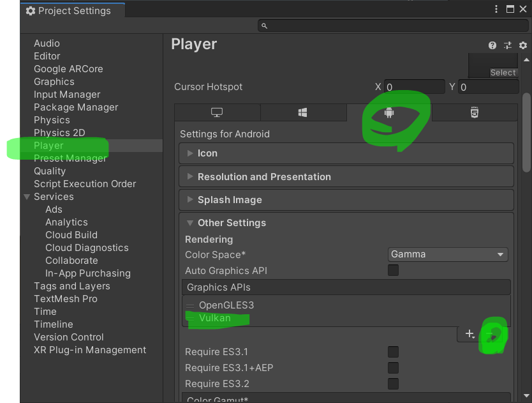Click the vertical scrollbar thumb

(x=526, y=132)
